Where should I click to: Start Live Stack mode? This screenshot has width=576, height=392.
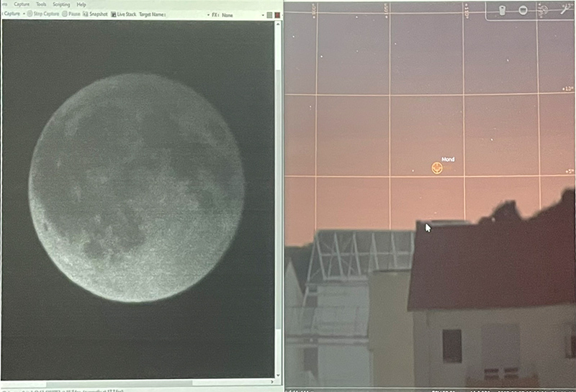coord(123,14)
